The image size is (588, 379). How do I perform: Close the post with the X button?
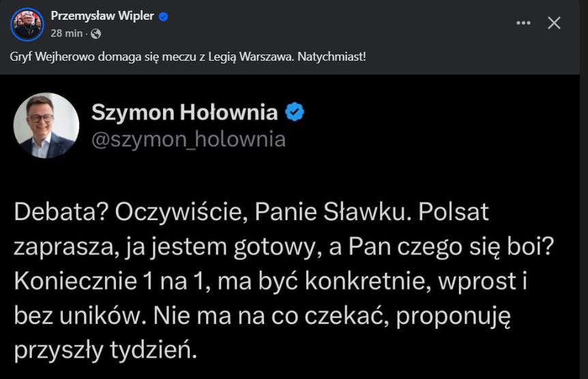pyautogui.click(x=555, y=22)
